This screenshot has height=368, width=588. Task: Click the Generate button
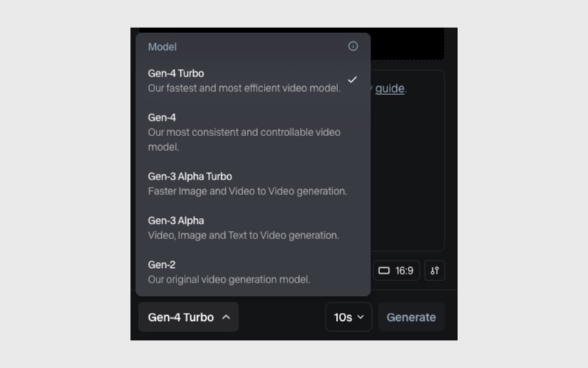coord(412,317)
